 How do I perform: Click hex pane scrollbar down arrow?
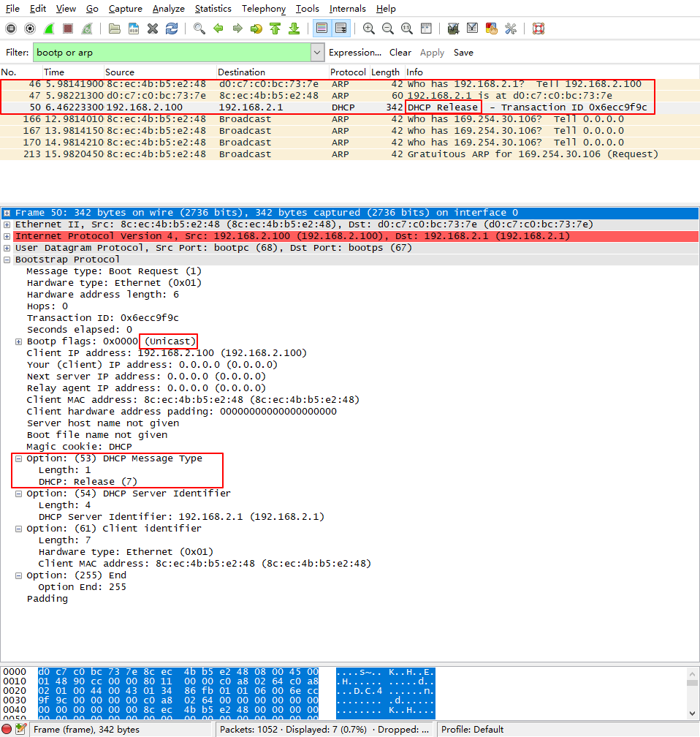click(x=692, y=713)
